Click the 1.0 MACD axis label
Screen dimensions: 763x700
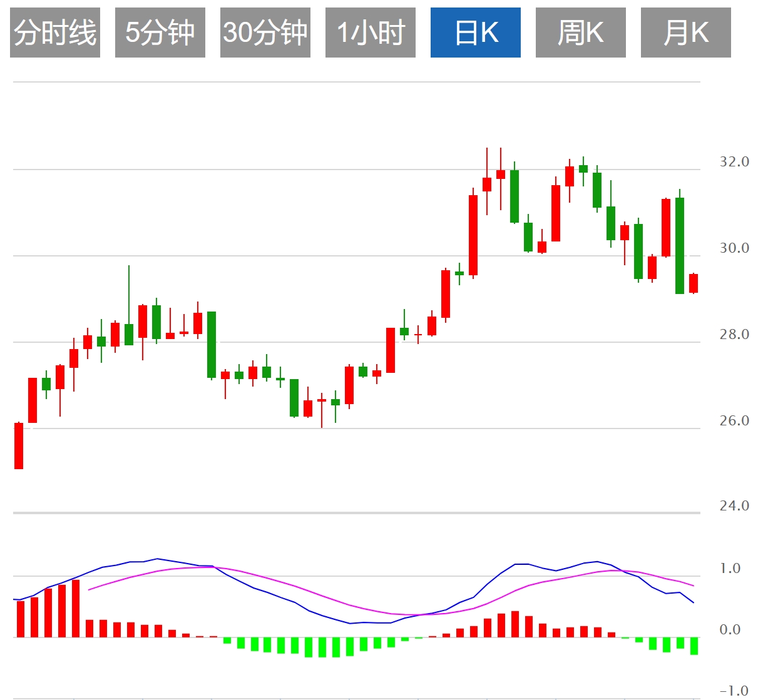pyautogui.click(x=730, y=569)
